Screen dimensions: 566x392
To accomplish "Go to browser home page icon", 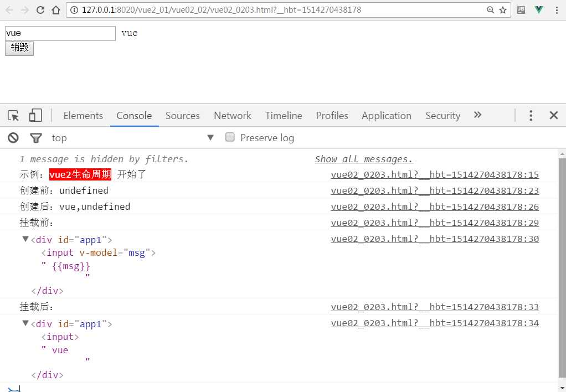I will pos(56,10).
